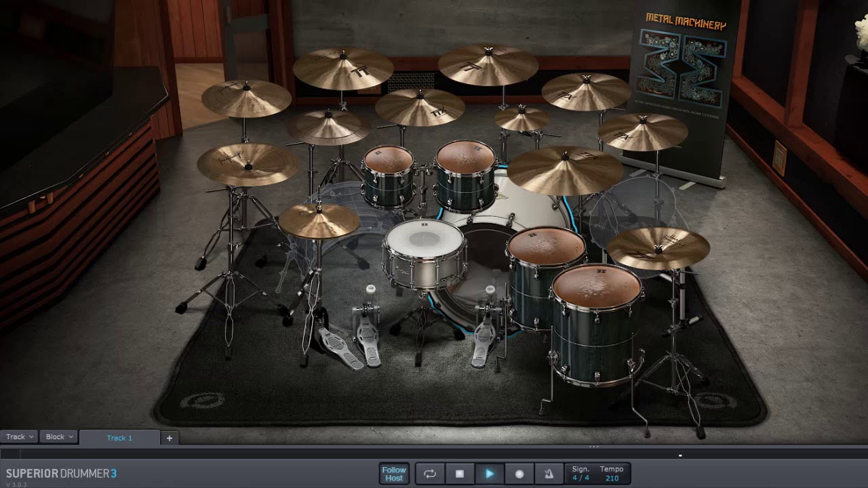
Task: Hit the crash cymbal nearest the Metal Machinery banner
Action: click(x=586, y=91)
